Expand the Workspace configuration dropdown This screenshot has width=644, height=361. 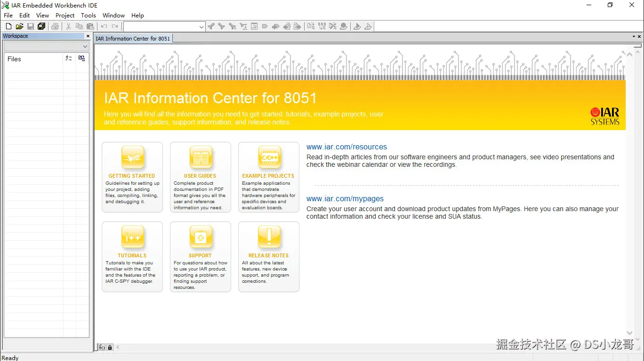(x=85, y=46)
